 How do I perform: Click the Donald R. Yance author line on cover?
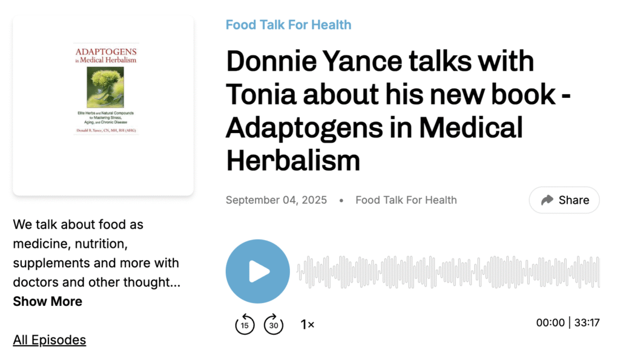105,130
